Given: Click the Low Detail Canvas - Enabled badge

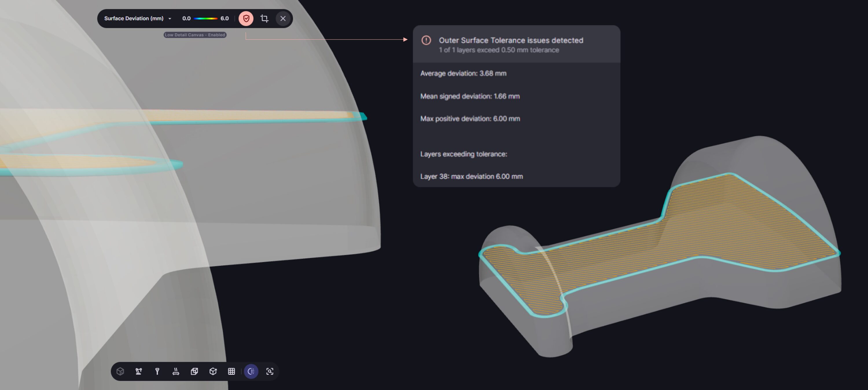Looking at the screenshot, I should pos(195,35).
